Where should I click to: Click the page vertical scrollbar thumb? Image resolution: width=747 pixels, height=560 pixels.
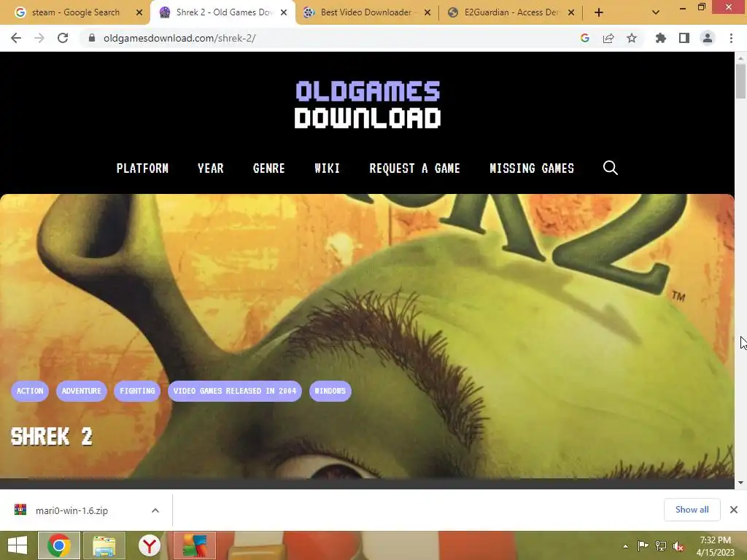[x=740, y=81]
